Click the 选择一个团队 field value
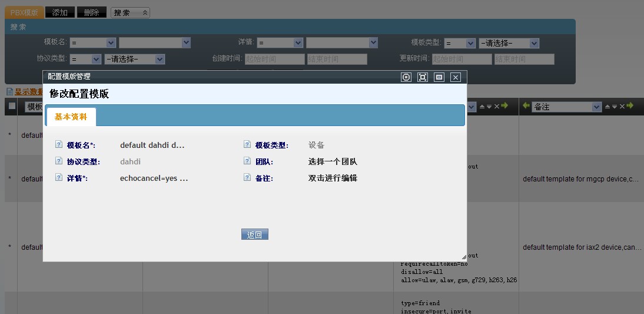The width and height of the screenshot is (644, 314). pyautogui.click(x=333, y=161)
